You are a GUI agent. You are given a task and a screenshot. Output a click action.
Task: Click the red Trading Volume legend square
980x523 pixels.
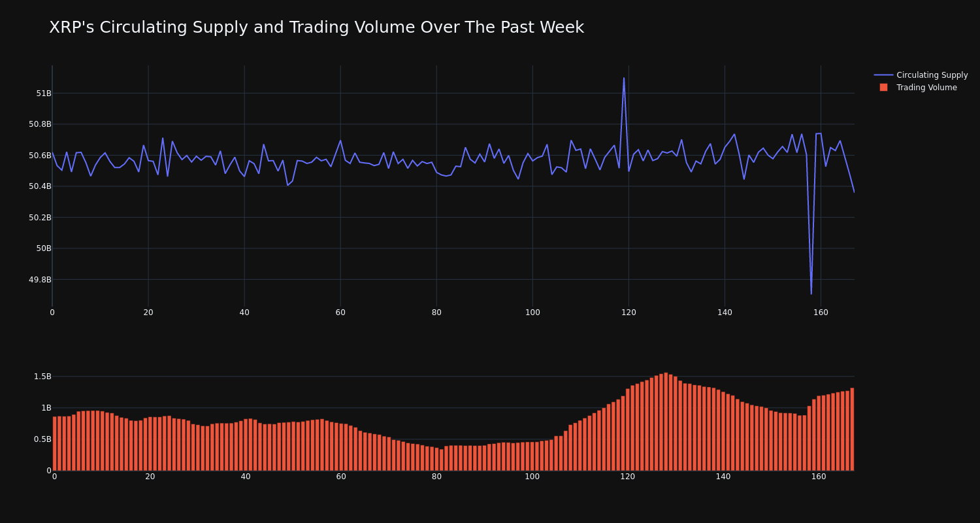(883, 88)
